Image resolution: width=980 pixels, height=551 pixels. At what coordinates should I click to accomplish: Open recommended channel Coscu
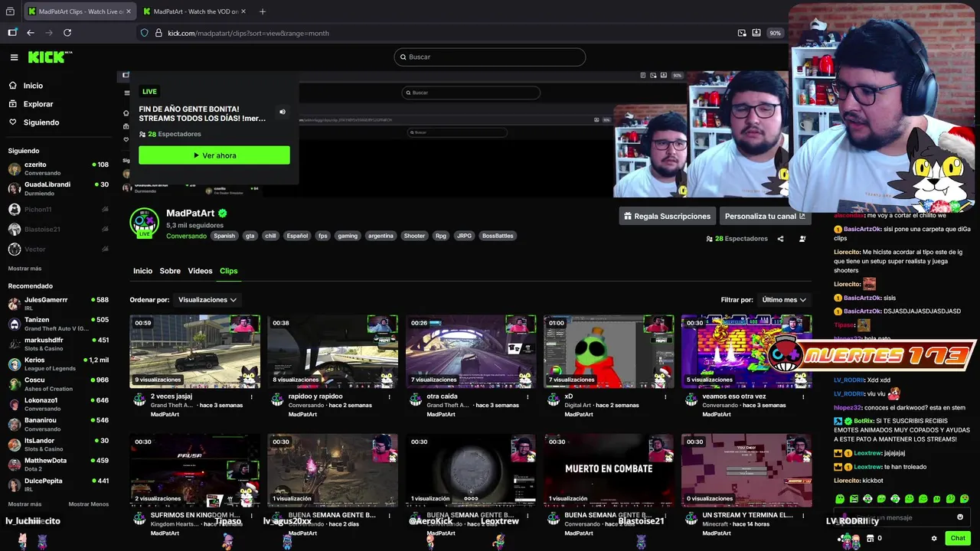58,384
